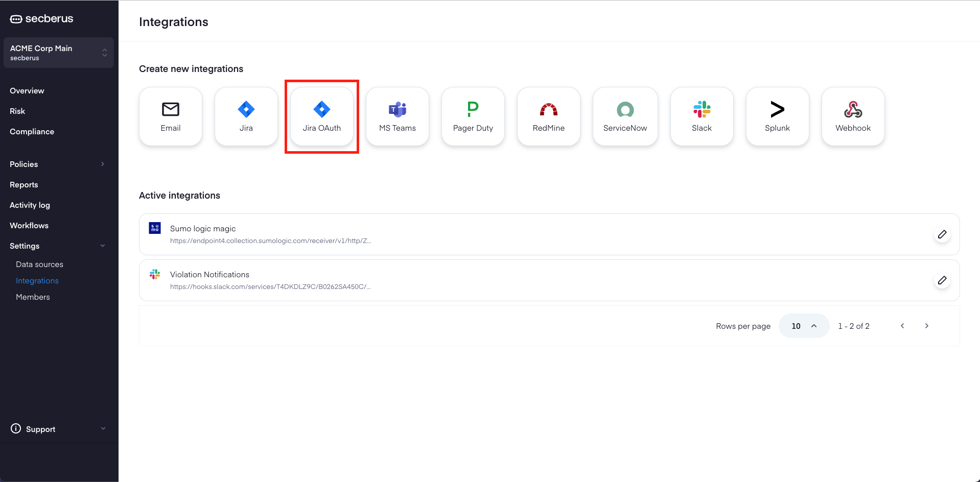Viewport: 980px width, 482px height.
Task: Create a new Email integration
Action: pos(171,116)
